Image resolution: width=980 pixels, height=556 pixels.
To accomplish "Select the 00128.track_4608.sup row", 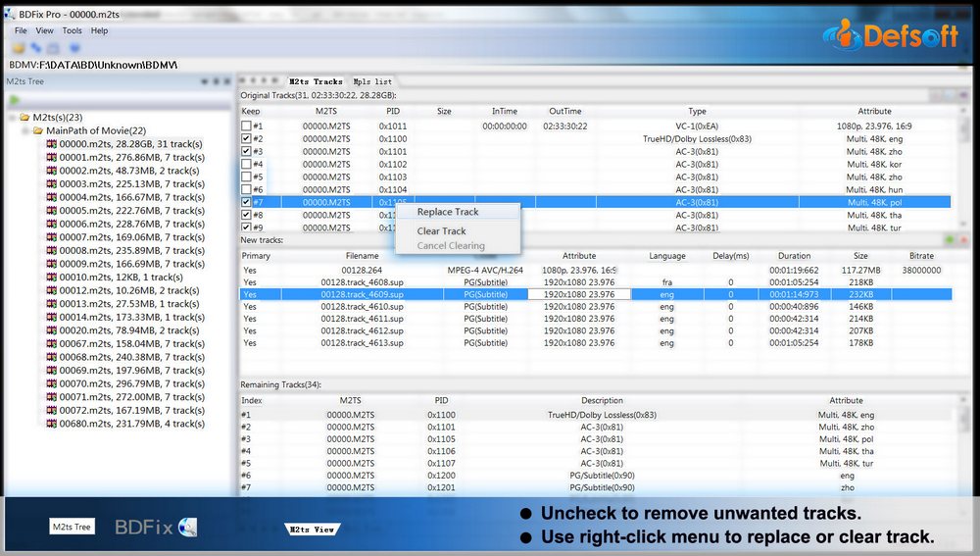I will click(596, 282).
